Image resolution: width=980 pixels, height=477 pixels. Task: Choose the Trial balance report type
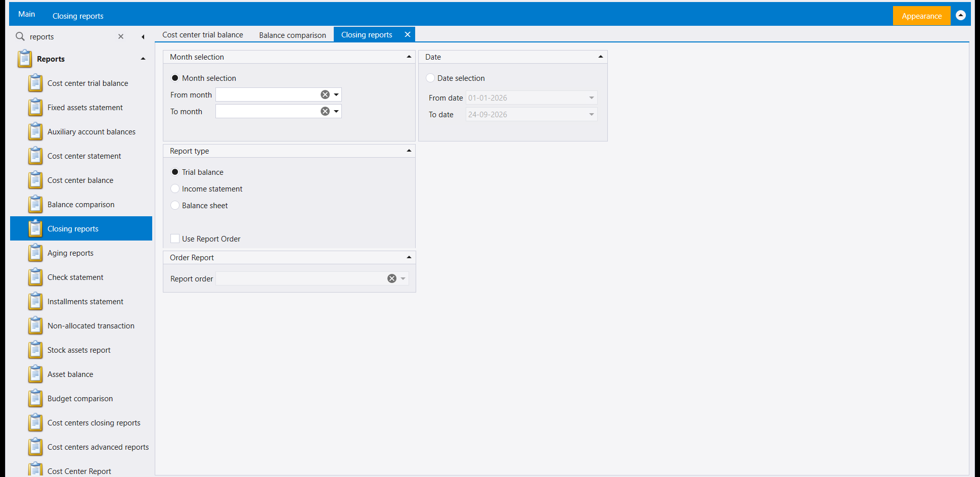tap(175, 172)
